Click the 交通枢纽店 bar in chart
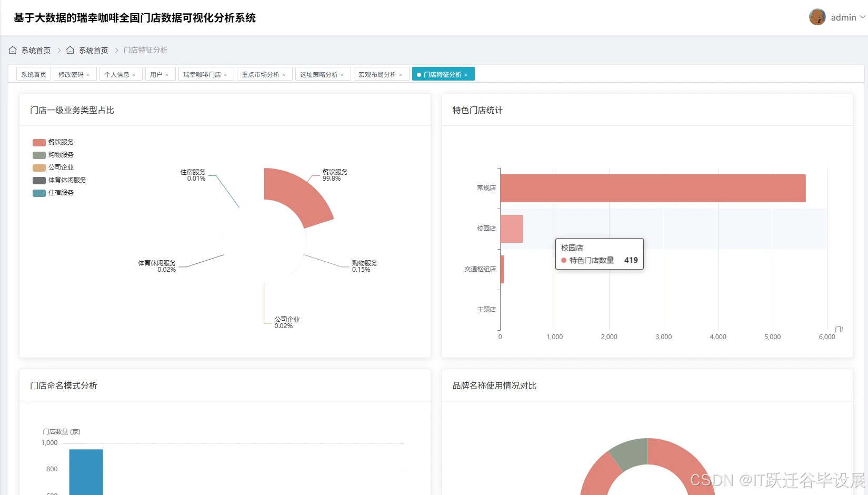This screenshot has width=868, height=495. pos(502,269)
